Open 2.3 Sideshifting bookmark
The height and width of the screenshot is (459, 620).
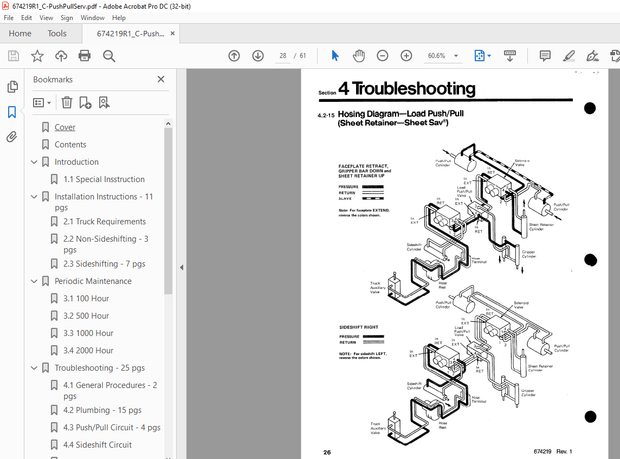pos(104,264)
